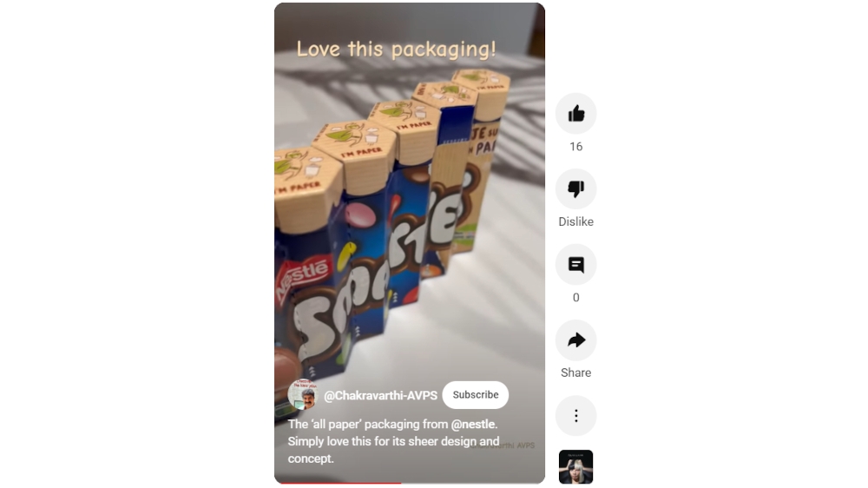Open the sound thumbnail below more options
Image resolution: width=868 pixels, height=488 pixels.
[x=575, y=466]
